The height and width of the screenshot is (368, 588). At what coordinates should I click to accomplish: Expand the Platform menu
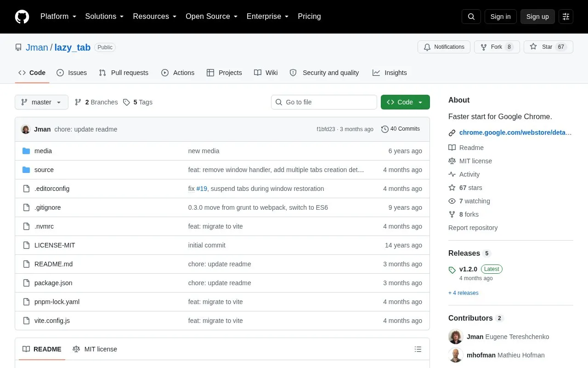(x=58, y=17)
